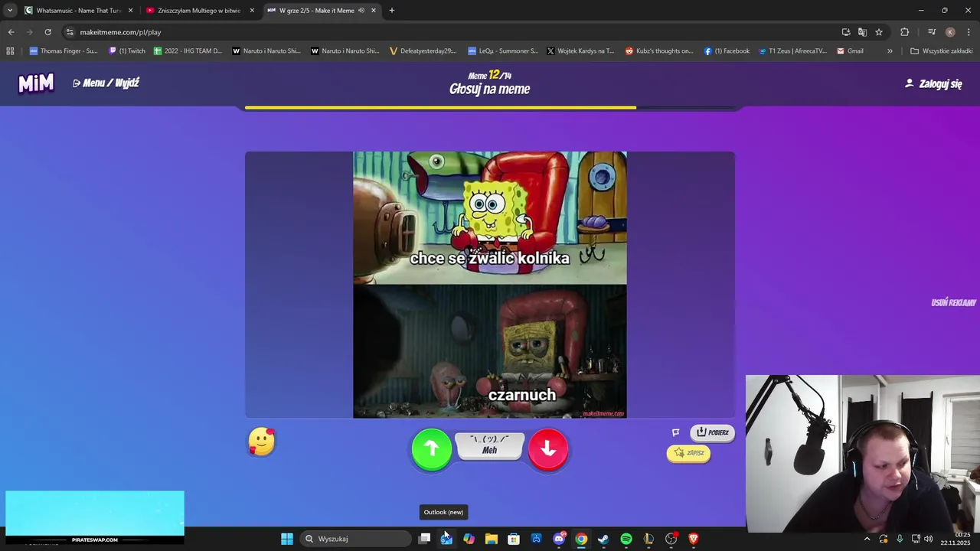Bookmark this page with the star

879,32
